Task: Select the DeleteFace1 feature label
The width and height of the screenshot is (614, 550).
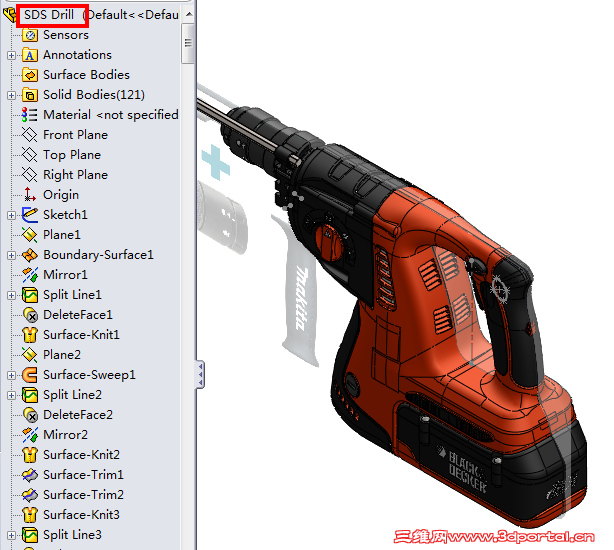Action: tap(78, 315)
